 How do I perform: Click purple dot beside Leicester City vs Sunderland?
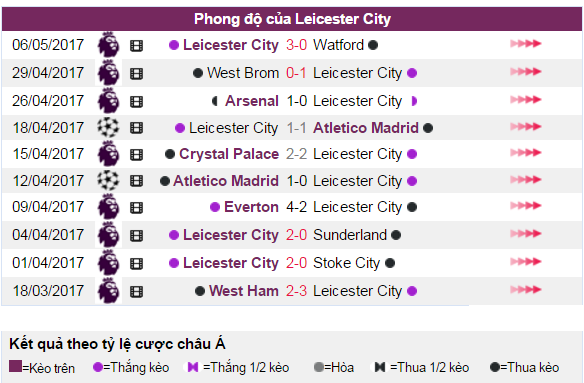tap(174, 235)
